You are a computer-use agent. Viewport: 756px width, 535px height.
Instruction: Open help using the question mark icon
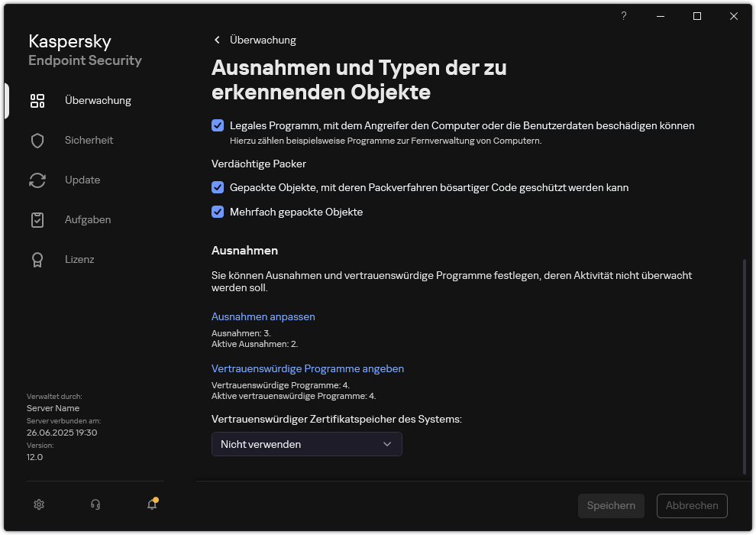click(x=623, y=16)
